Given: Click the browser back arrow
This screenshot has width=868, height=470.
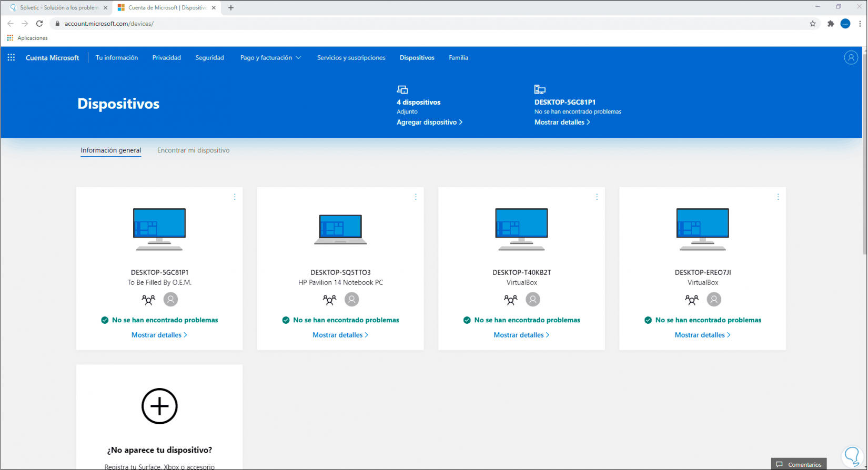Looking at the screenshot, I should pos(11,24).
